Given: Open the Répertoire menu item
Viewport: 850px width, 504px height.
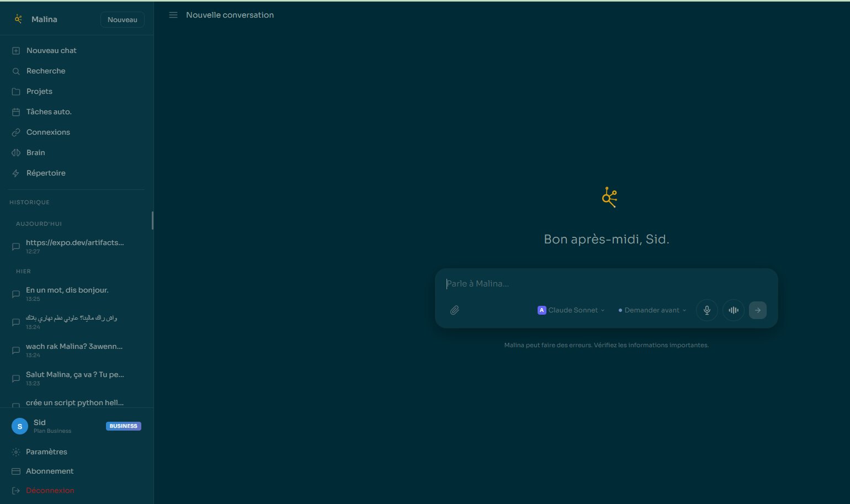Looking at the screenshot, I should pyautogui.click(x=77, y=173).
